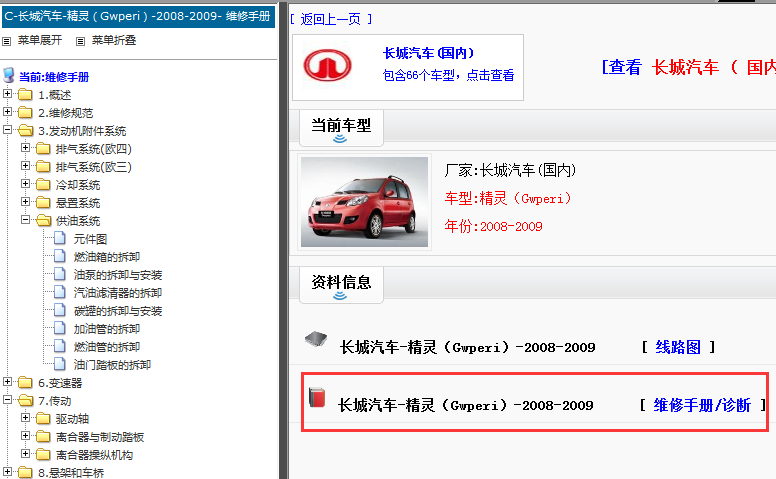Viewport: 776px width, 479px height.
Task: Click the folder icon of 1.概述
Action: pyautogui.click(x=25, y=95)
